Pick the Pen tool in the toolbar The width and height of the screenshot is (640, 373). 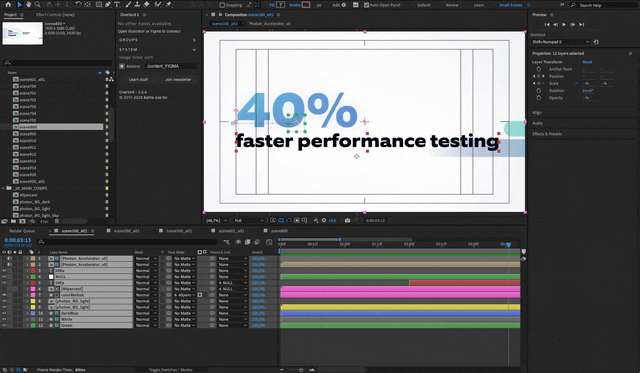(108, 4)
